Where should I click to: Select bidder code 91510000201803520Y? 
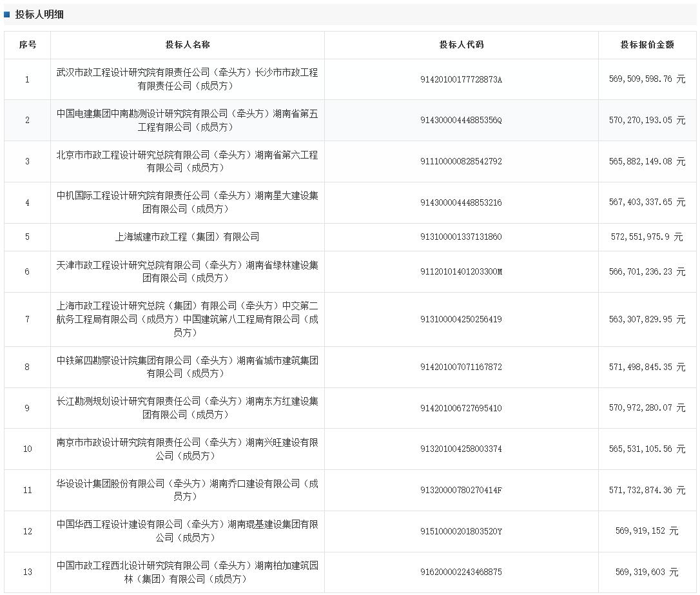click(461, 531)
